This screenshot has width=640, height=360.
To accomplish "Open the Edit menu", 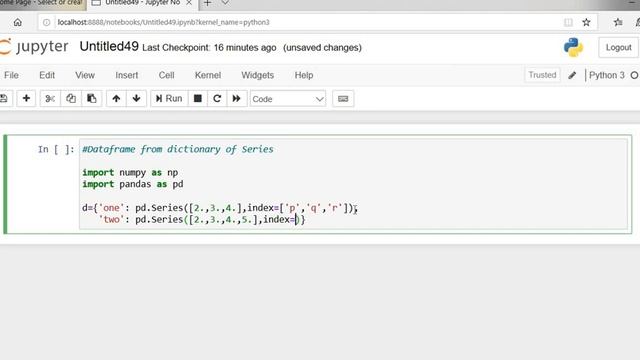I will 47,75.
